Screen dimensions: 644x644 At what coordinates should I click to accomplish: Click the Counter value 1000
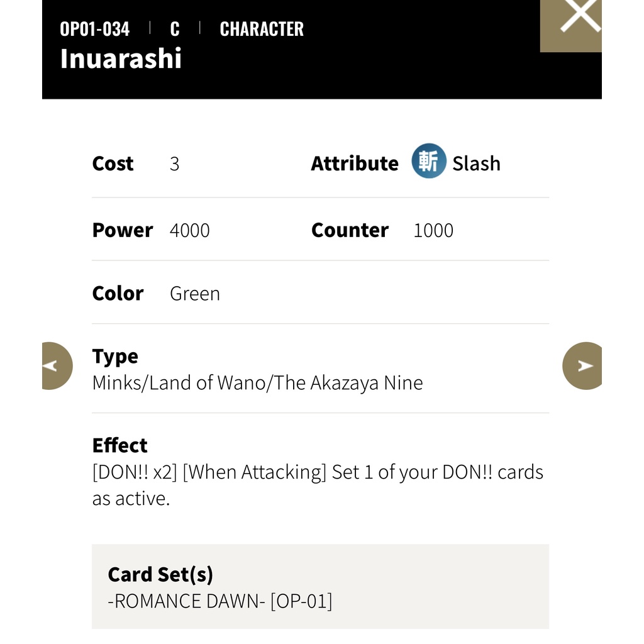point(433,230)
